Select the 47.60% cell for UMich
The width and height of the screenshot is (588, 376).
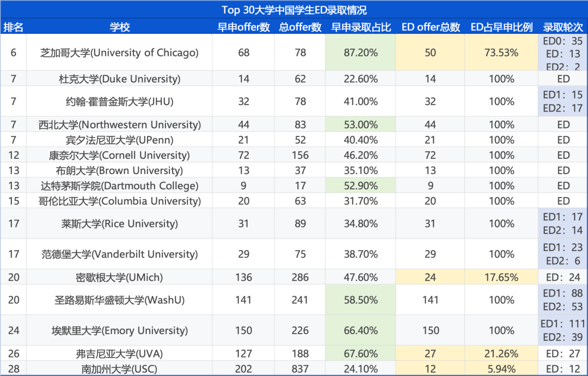361,277
